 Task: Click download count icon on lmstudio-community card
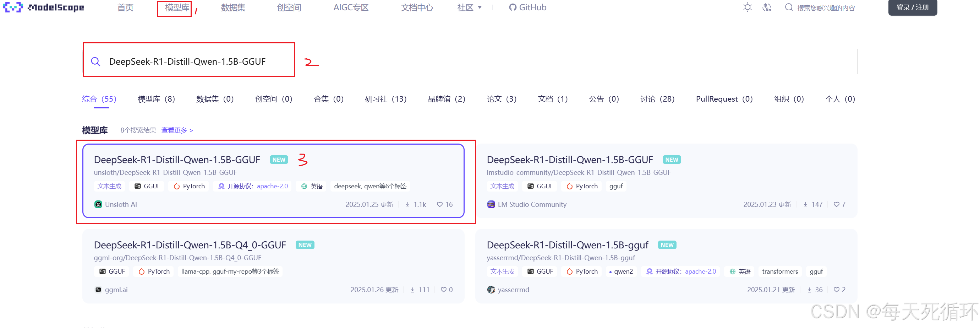(805, 205)
